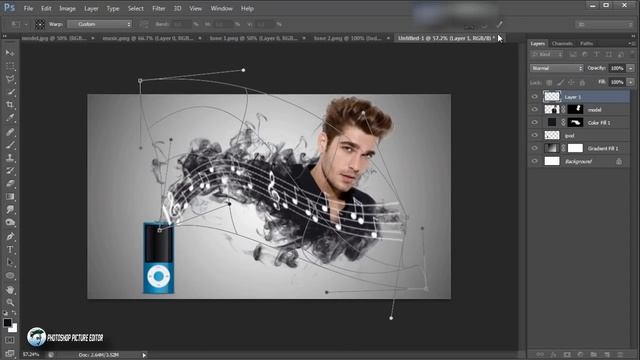This screenshot has height=360, width=640.
Task: Select the Eraser tool
Action: point(10,184)
